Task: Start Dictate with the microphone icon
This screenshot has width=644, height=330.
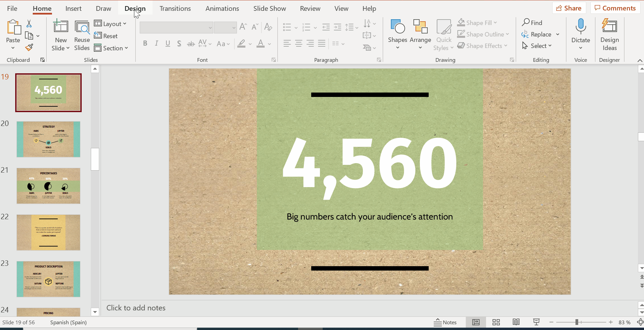Action: pos(581,27)
